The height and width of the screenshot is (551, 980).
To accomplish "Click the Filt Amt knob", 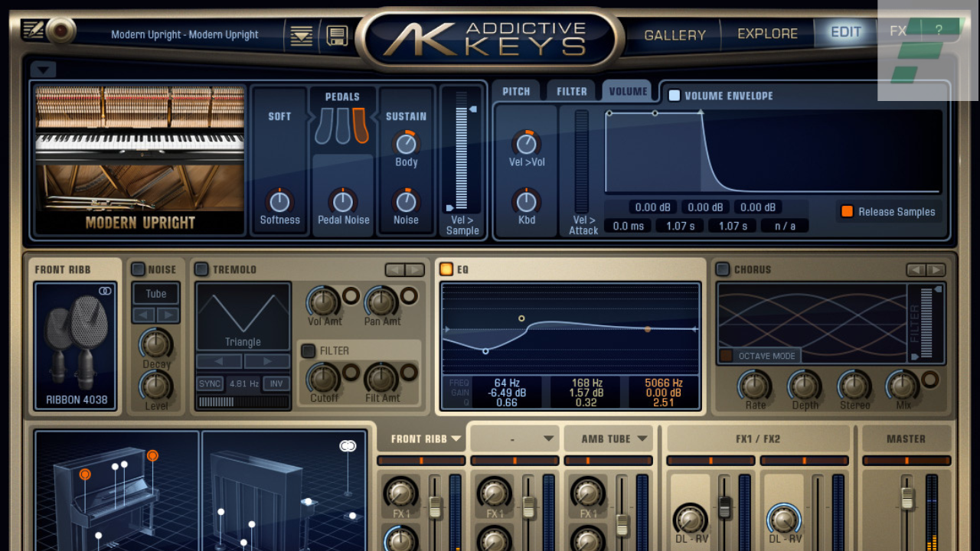I will (x=381, y=378).
